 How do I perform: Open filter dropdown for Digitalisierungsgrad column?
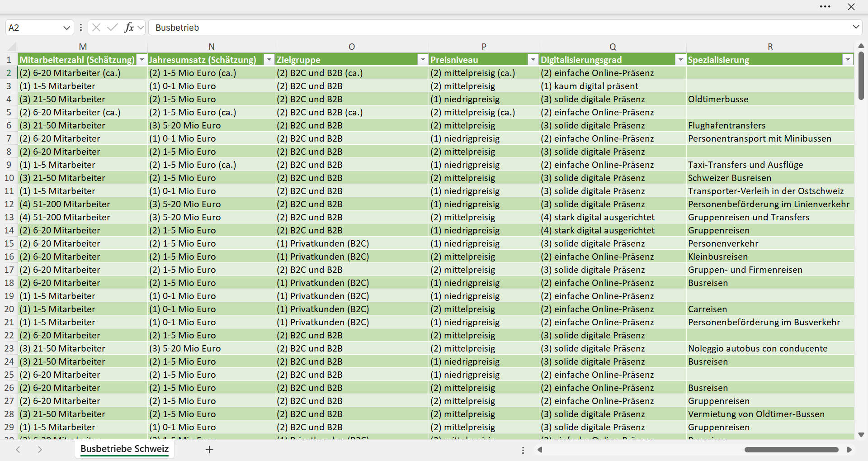pos(680,60)
